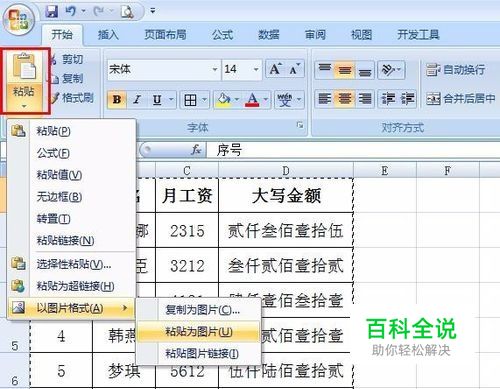
Task: Switch to the 页面布局 tab
Action: tap(165, 34)
